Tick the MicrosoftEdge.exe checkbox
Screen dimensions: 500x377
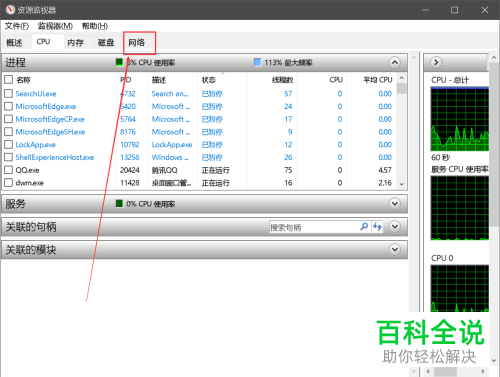pos(9,106)
